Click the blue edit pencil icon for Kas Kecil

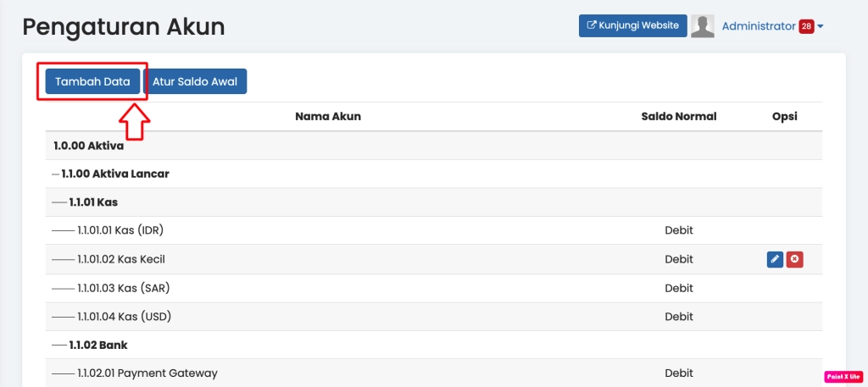click(775, 259)
